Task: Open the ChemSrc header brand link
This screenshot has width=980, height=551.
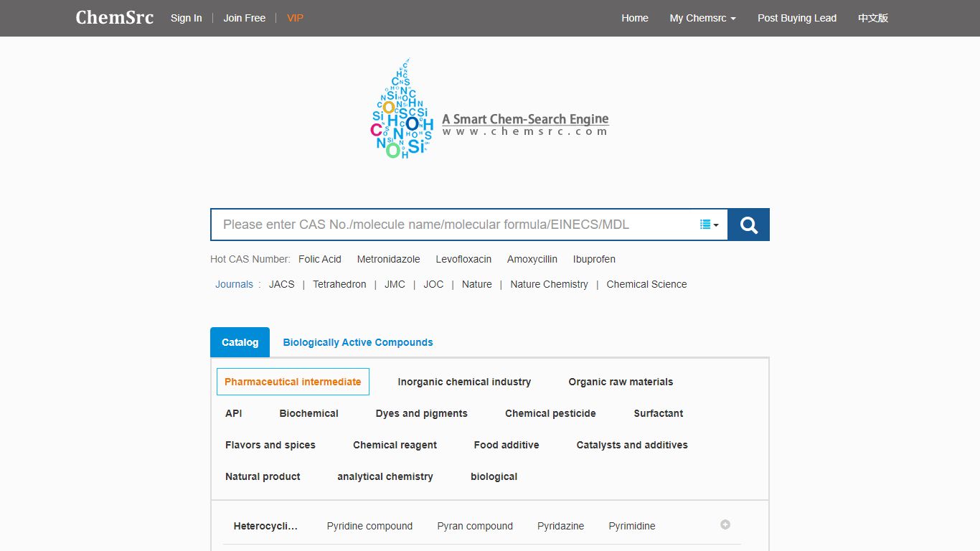Action: click(x=115, y=18)
